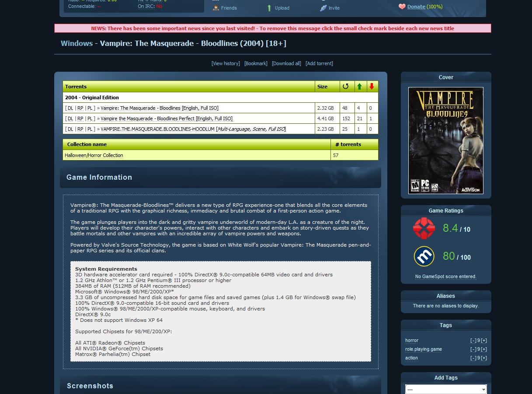Open the Windows category link in title

pyautogui.click(x=76, y=43)
